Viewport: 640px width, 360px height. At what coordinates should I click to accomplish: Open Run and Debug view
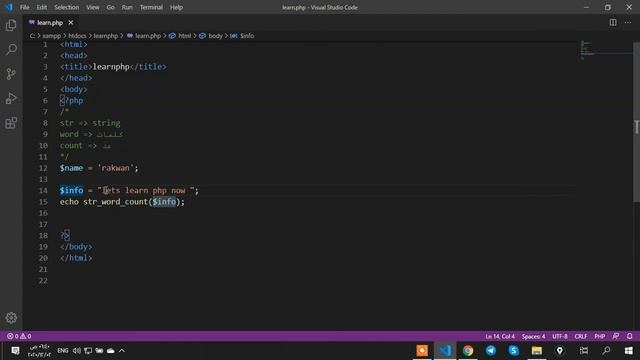click(x=11, y=98)
